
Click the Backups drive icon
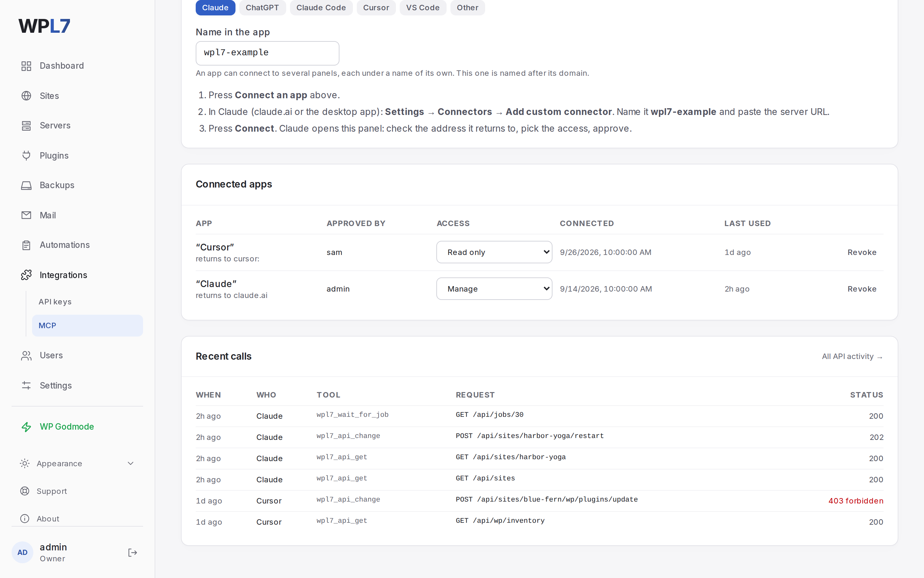[26, 185]
